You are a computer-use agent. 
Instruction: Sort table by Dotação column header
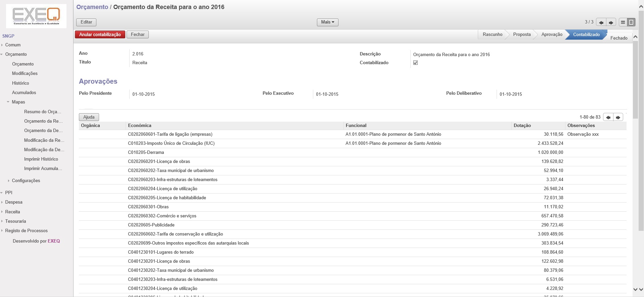522,126
